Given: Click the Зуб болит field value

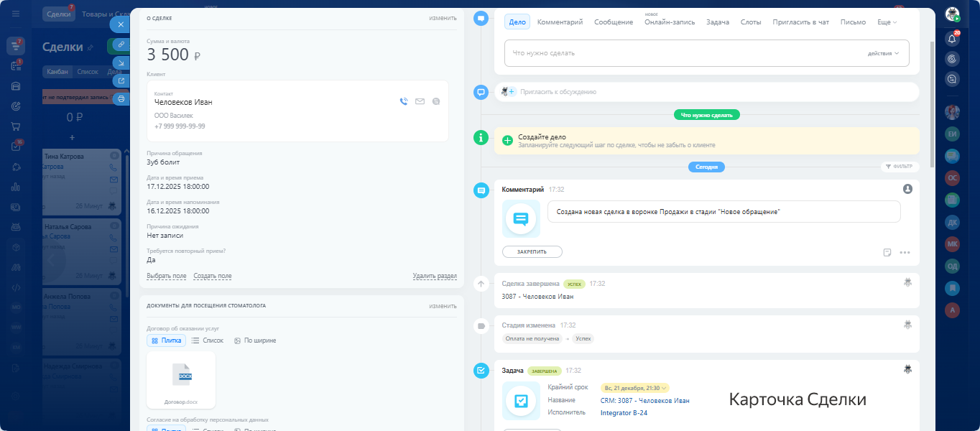Looking at the screenshot, I should click(x=162, y=162).
